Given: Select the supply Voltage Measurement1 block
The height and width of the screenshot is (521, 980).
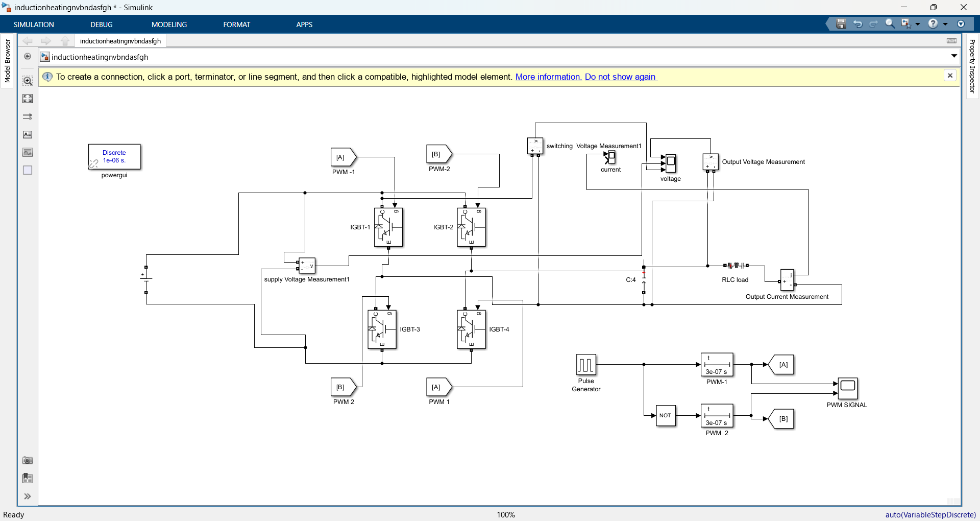Looking at the screenshot, I should (x=307, y=266).
